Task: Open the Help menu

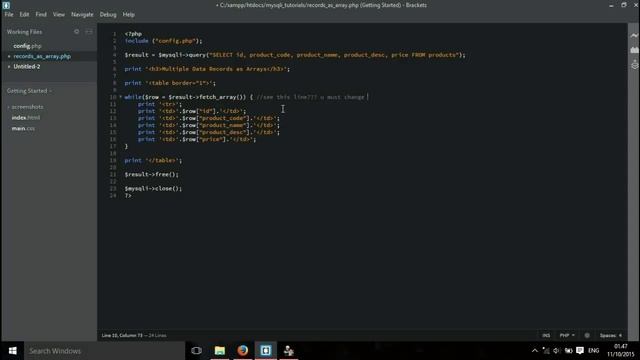Action: pos(129,14)
